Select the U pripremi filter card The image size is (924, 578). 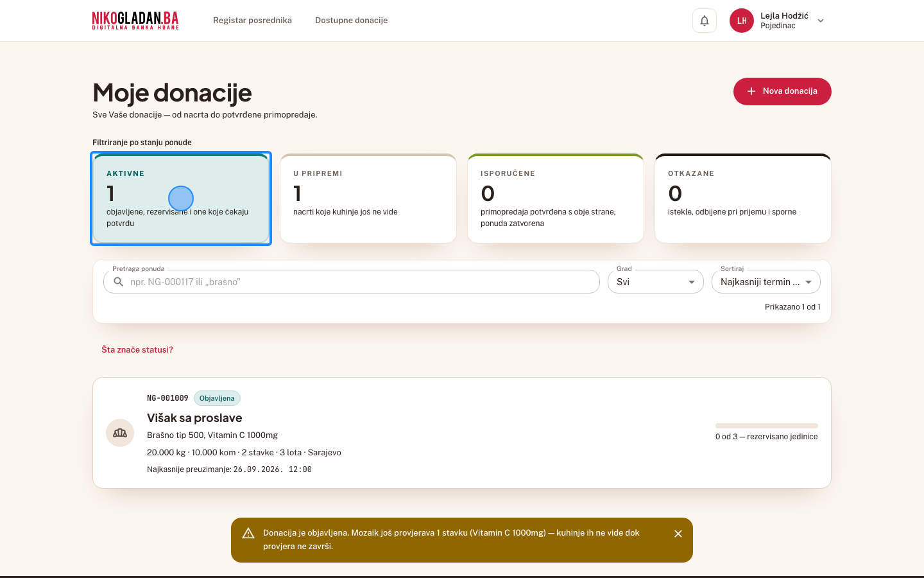[368, 198]
